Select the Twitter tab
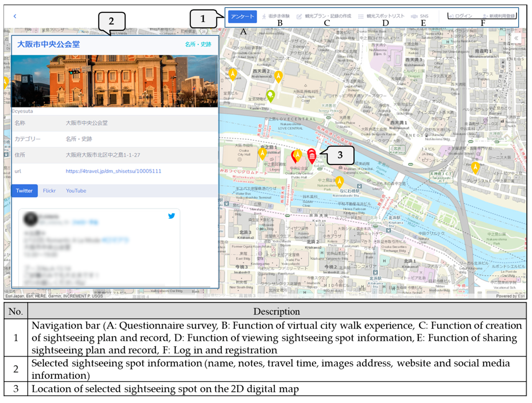This screenshot has width=532, height=403. tap(24, 191)
